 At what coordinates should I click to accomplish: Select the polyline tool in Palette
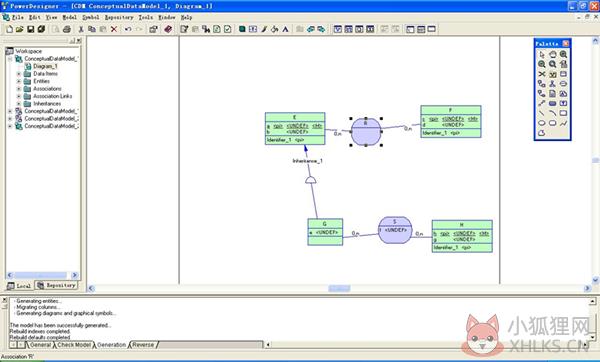(x=563, y=123)
